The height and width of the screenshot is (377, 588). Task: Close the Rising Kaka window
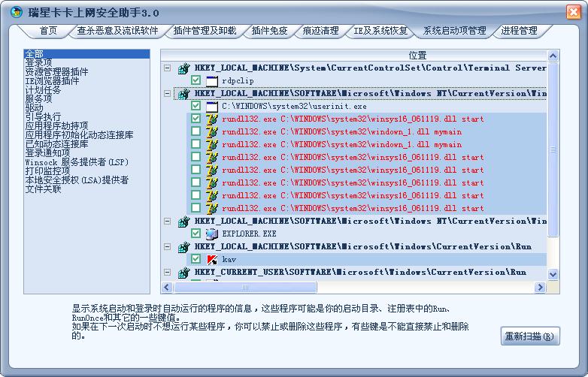574,12
